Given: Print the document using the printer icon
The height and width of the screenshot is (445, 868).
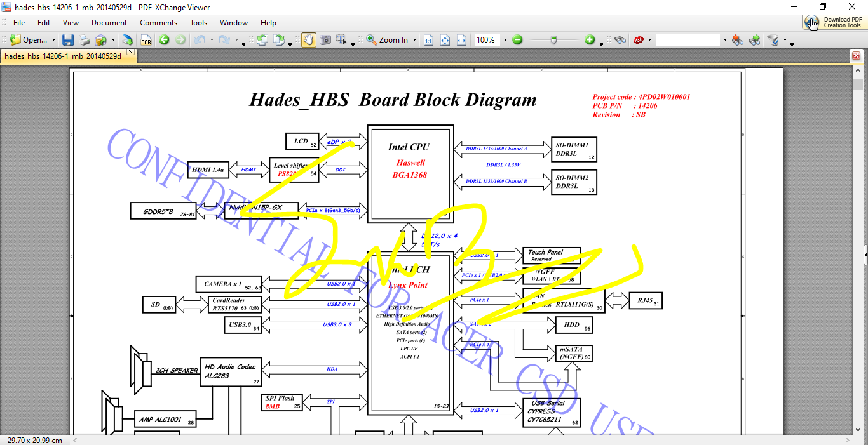Looking at the screenshot, I should pos(84,40).
